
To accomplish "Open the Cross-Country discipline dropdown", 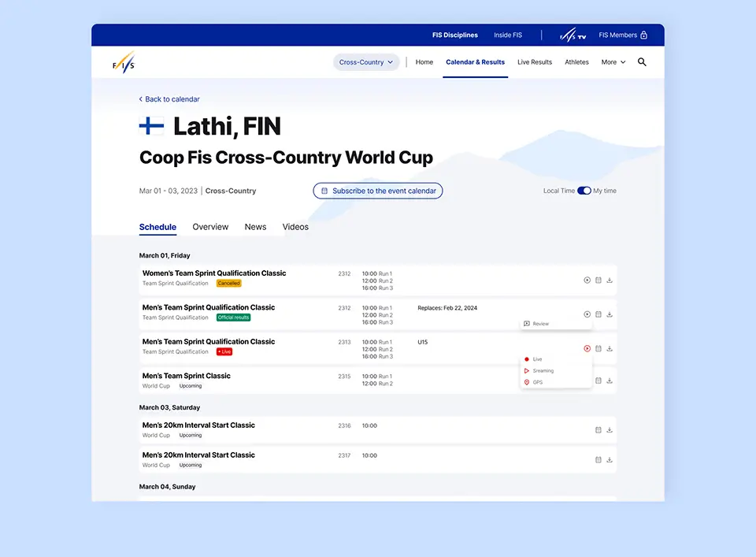I will tap(366, 62).
